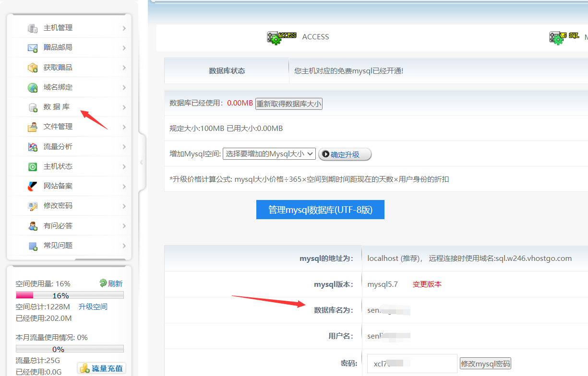Click the 文件管理 folder icon
The height and width of the screenshot is (376, 588).
[33, 127]
